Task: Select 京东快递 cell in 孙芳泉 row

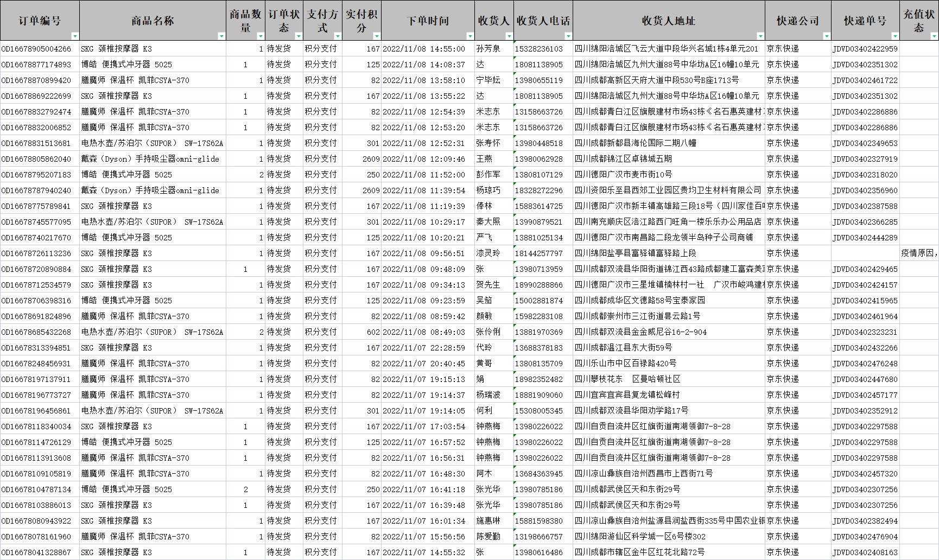Action: 798,49
